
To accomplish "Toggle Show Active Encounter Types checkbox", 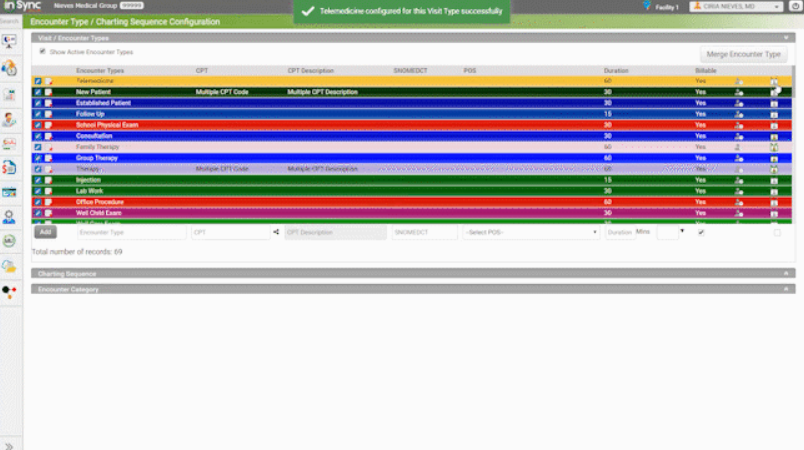I will [43, 51].
